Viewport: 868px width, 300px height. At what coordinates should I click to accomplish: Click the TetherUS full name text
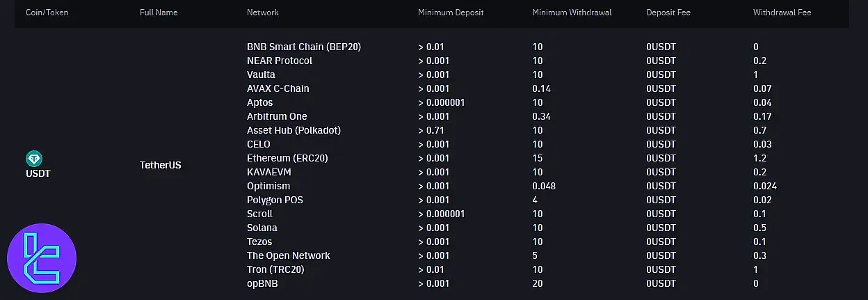[161, 165]
